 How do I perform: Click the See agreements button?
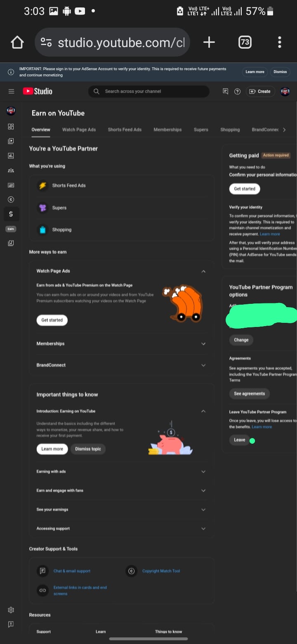(250, 394)
